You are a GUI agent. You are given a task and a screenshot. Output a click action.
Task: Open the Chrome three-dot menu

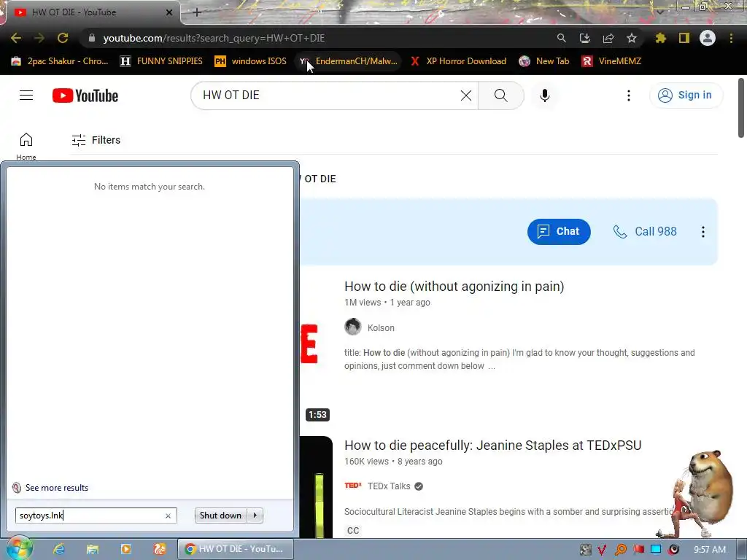[x=731, y=38]
